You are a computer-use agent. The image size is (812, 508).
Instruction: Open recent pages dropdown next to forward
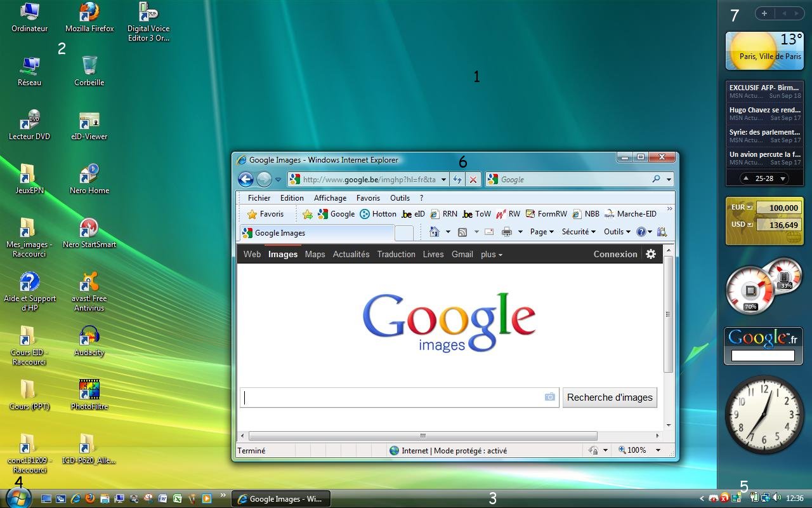coord(278,180)
